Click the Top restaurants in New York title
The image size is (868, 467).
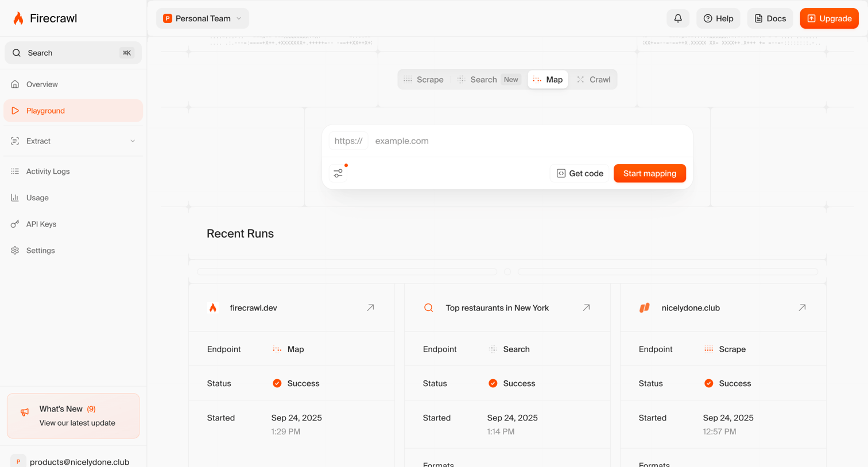pos(497,308)
